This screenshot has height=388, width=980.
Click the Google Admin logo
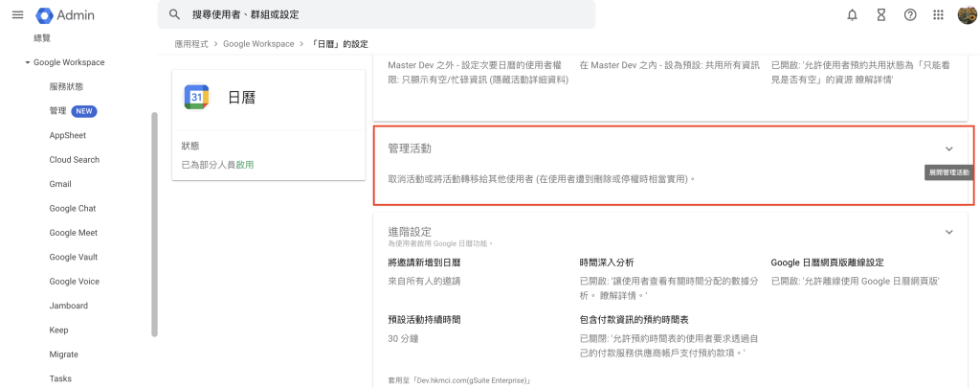pyautogui.click(x=65, y=15)
